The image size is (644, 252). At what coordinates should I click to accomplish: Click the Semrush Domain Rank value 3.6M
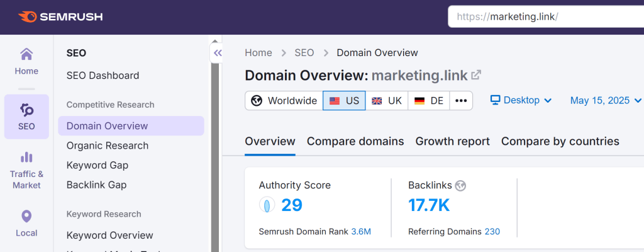(x=361, y=231)
